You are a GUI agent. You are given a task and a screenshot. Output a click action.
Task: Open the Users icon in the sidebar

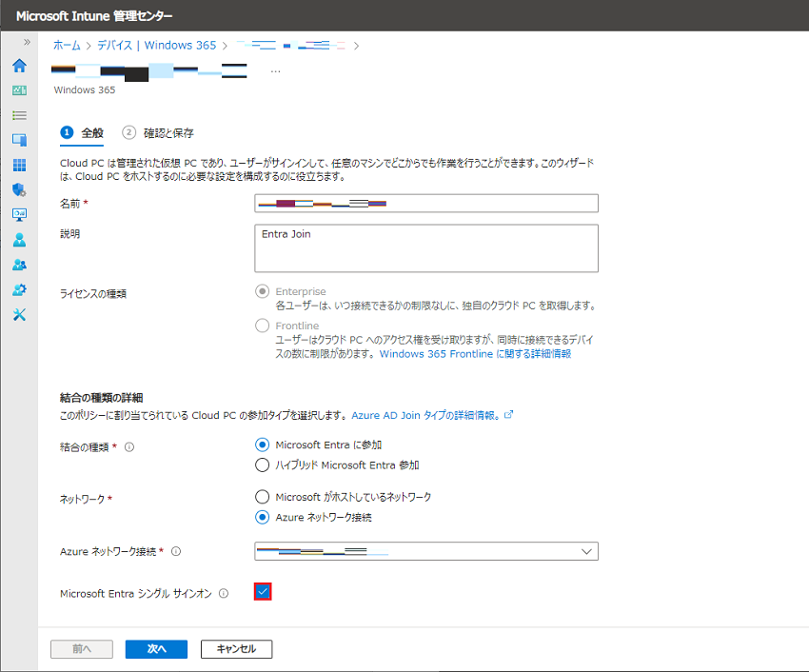19,240
